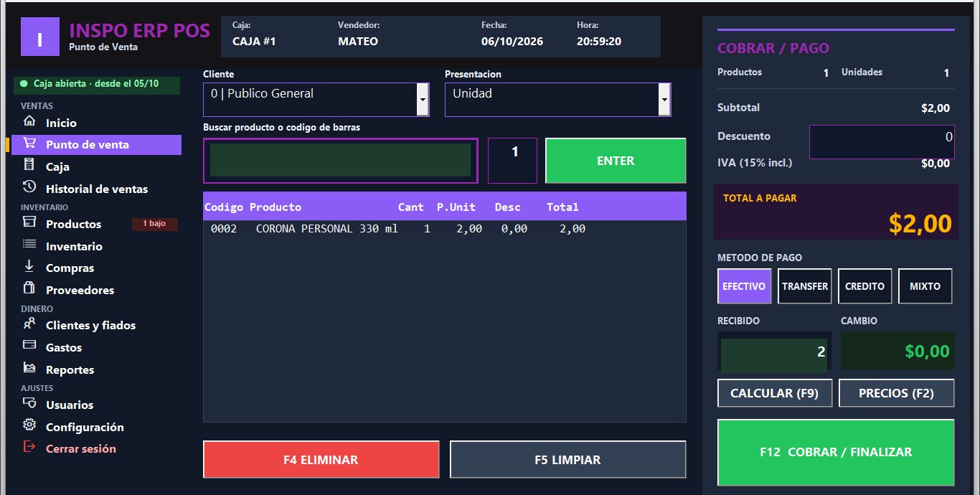The height and width of the screenshot is (495, 980).
Task: Click the CAMBIO $0,00 field
Action: point(897,352)
